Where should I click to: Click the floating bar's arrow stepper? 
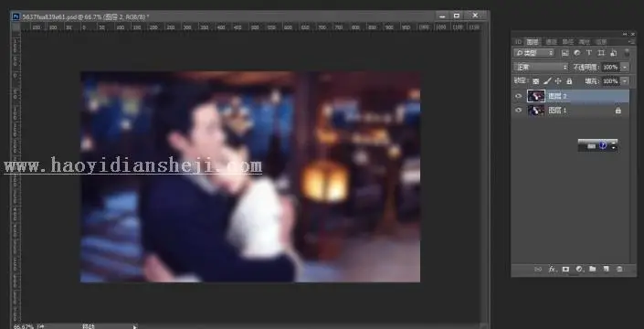pos(614,145)
